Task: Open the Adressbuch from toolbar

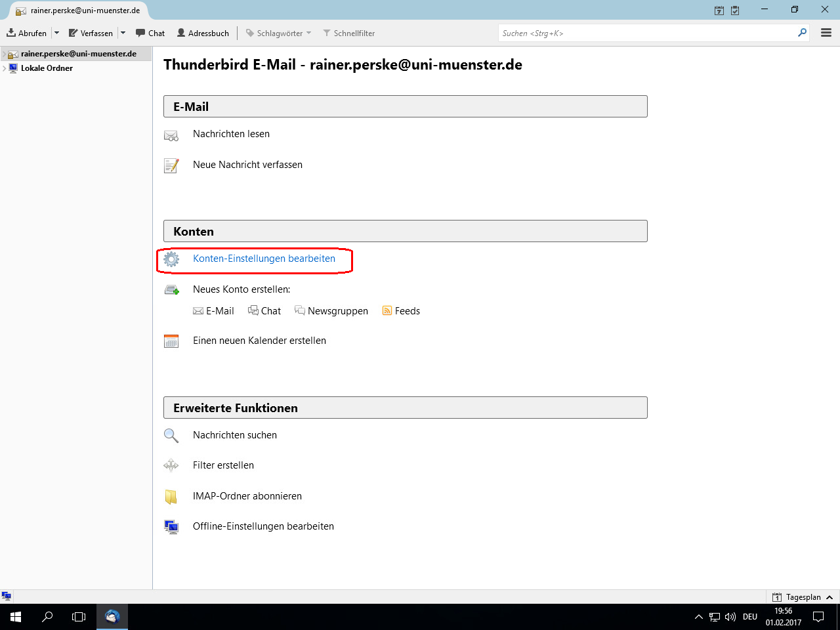Action: 203,33
